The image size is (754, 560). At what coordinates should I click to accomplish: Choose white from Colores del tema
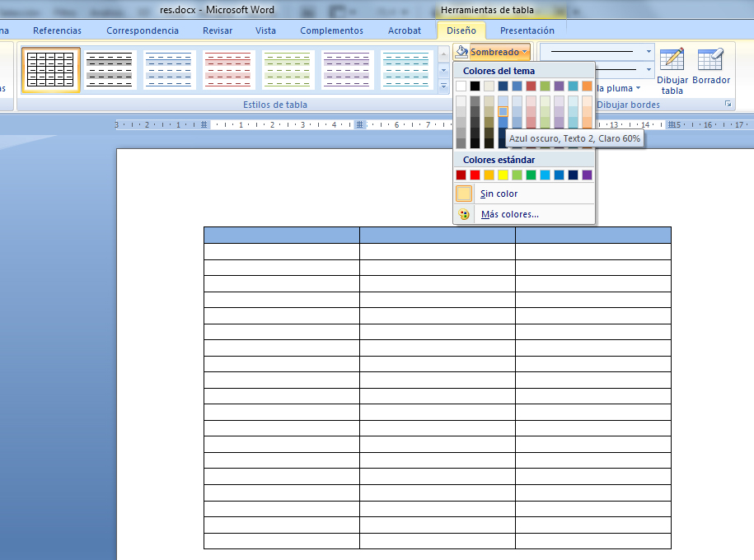460,86
